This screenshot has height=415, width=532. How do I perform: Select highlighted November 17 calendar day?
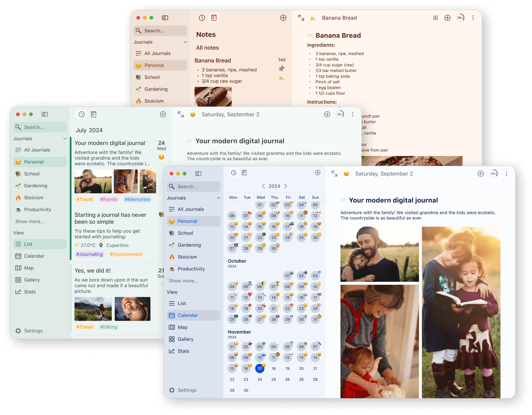260,369
